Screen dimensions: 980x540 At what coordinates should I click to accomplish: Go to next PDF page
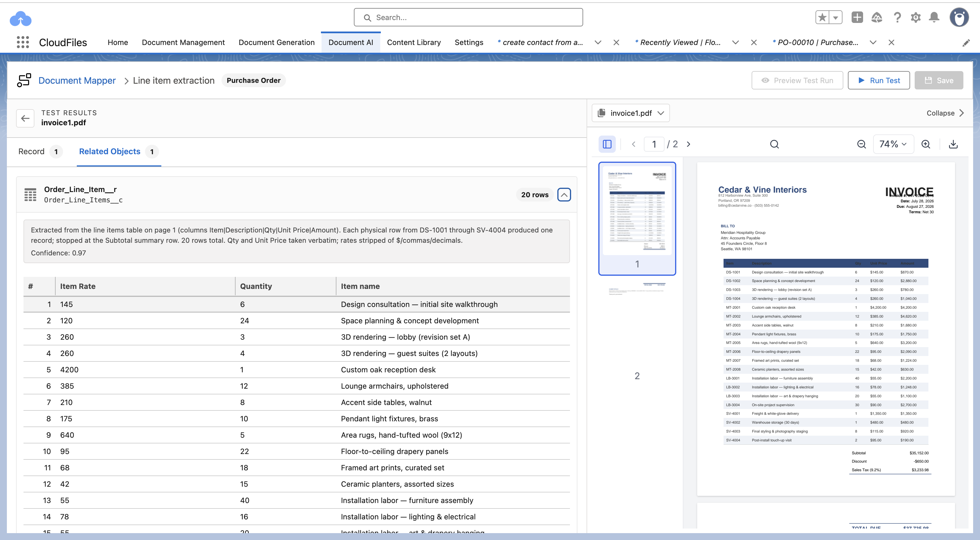[x=688, y=144]
